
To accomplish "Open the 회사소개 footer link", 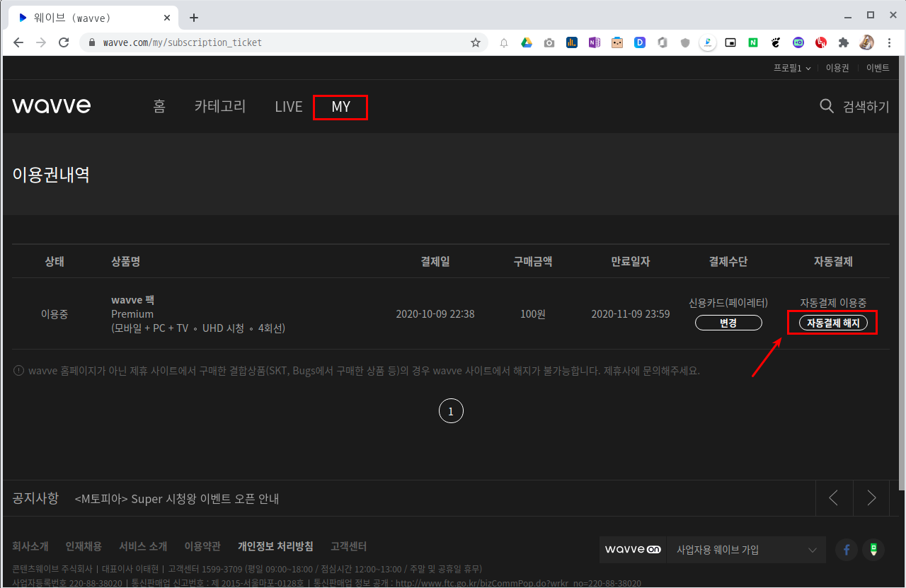I will 30,546.
